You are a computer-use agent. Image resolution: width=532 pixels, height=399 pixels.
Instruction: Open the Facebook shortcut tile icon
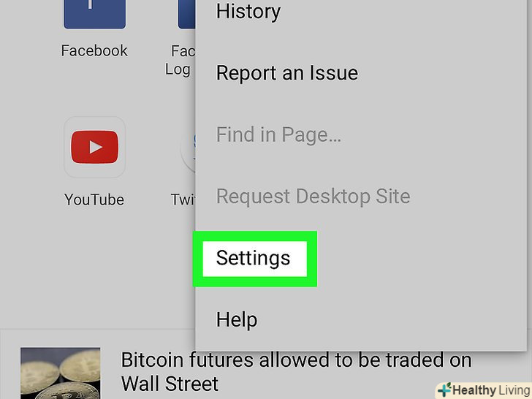point(95,15)
